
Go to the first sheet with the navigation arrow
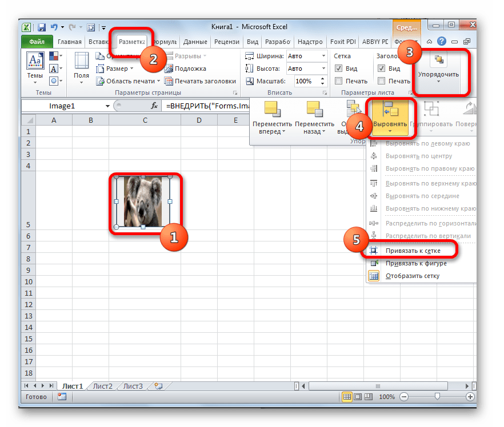[26, 385]
